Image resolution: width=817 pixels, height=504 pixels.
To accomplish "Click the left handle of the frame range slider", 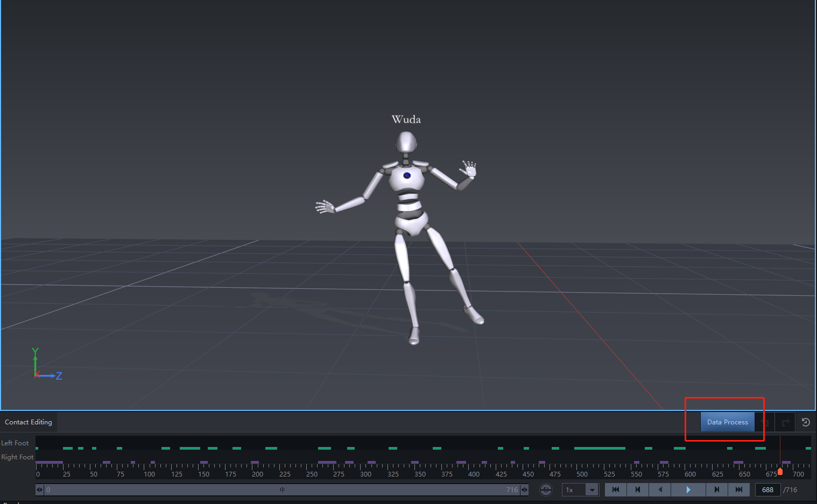I will point(39,489).
